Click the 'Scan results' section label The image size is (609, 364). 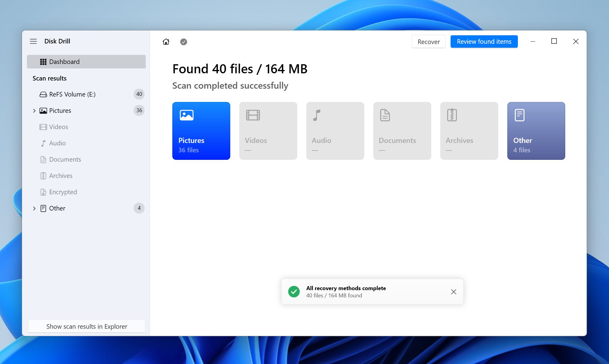[49, 78]
